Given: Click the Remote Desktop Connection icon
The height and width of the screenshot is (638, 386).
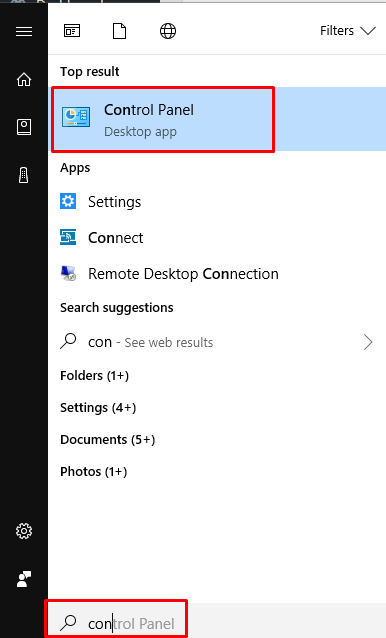Looking at the screenshot, I should point(68,273).
